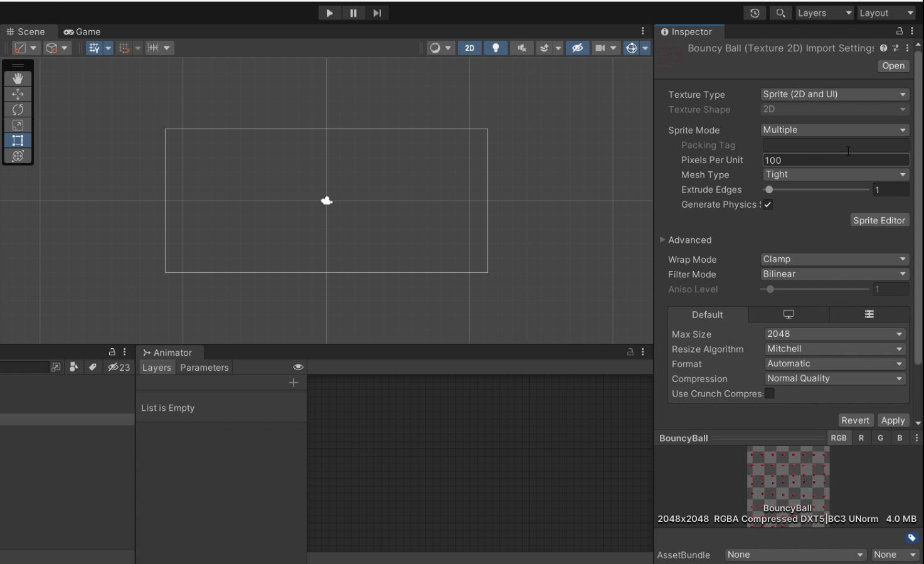Open the Undo History icon

(x=755, y=13)
